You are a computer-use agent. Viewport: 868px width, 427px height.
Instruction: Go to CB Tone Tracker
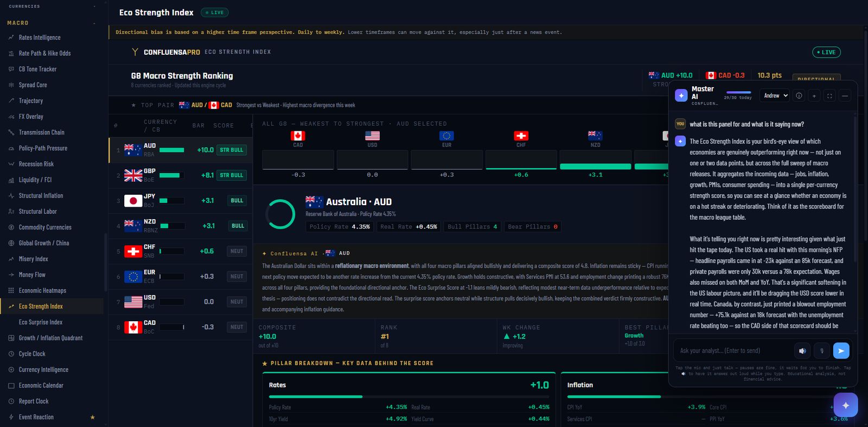(52, 69)
